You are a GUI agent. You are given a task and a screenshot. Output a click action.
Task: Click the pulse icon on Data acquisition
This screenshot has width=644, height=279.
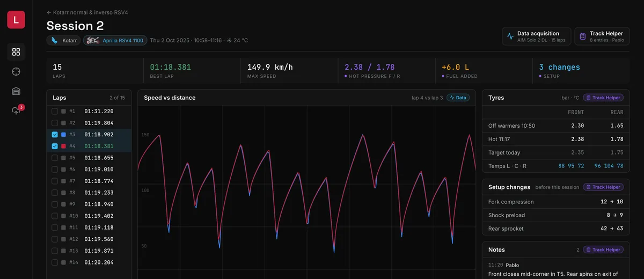click(510, 36)
